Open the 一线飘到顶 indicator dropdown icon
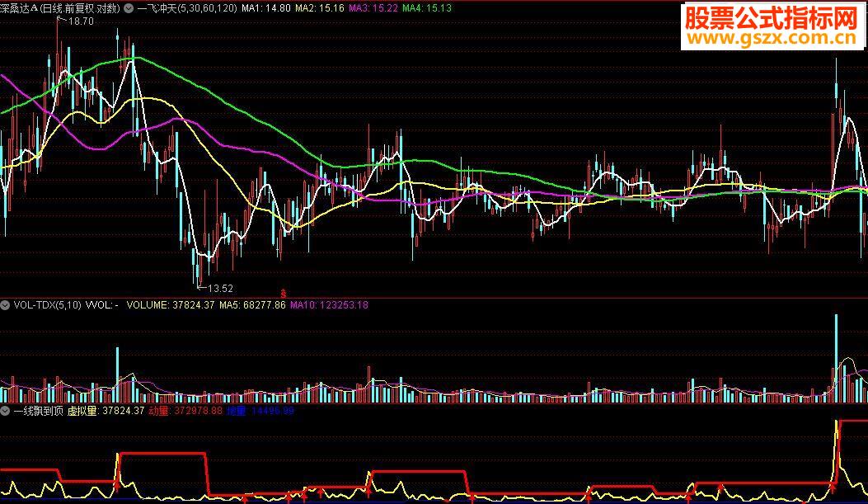This screenshot has height=504, width=868. pyautogui.click(x=5, y=411)
